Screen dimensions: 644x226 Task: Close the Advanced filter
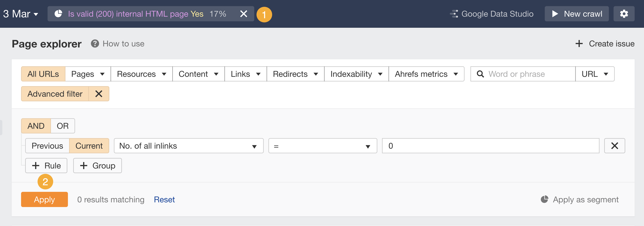pos(99,94)
